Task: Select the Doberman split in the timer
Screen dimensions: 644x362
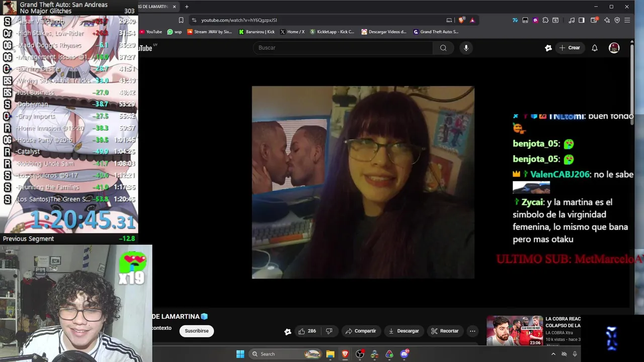Action: (69, 104)
